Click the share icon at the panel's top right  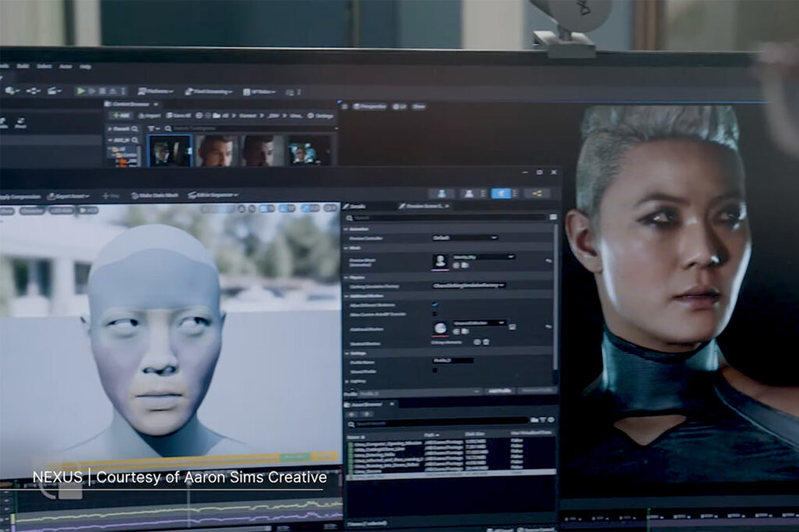click(x=537, y=193)
